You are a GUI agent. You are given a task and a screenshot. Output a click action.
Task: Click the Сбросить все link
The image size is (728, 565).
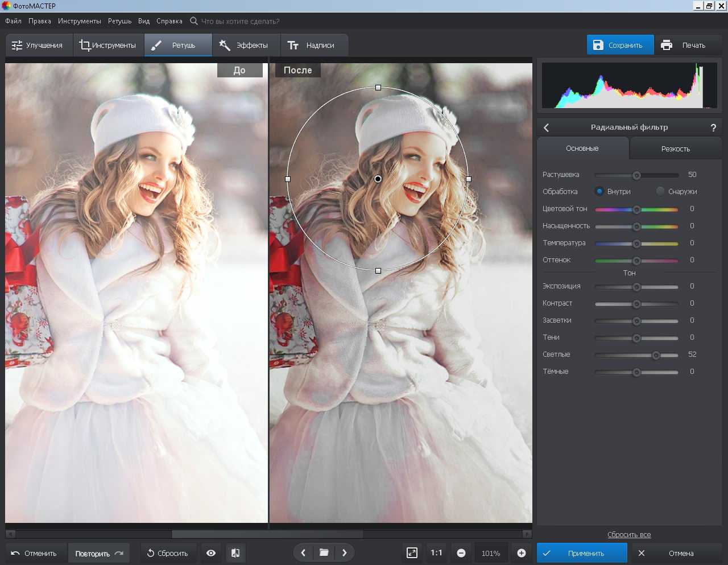pos(629,535)
